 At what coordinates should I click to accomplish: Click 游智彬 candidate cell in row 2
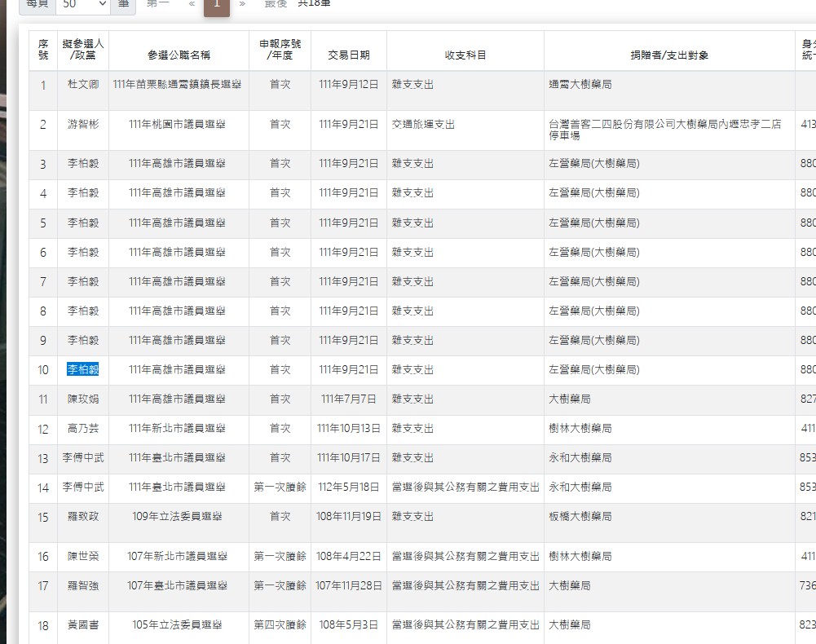(x=83, y=125)
